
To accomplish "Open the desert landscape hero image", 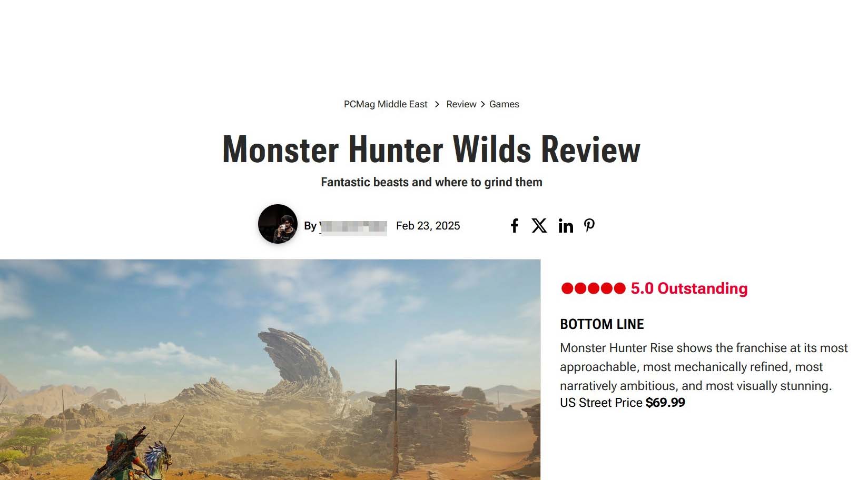I will coord(270,369).
